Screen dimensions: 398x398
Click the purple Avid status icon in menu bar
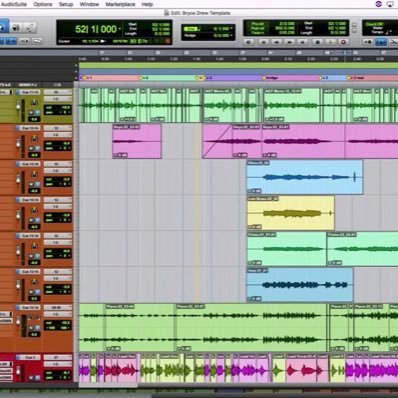tap(378, 4)
